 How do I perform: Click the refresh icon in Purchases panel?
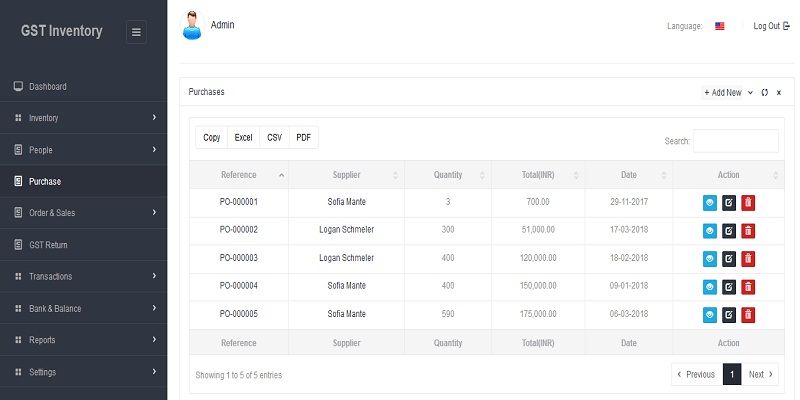tap(764, 92)
